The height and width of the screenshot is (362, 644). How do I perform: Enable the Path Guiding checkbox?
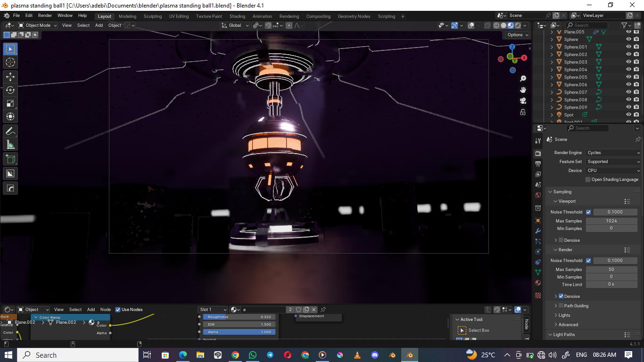click(x=561, y=306)
